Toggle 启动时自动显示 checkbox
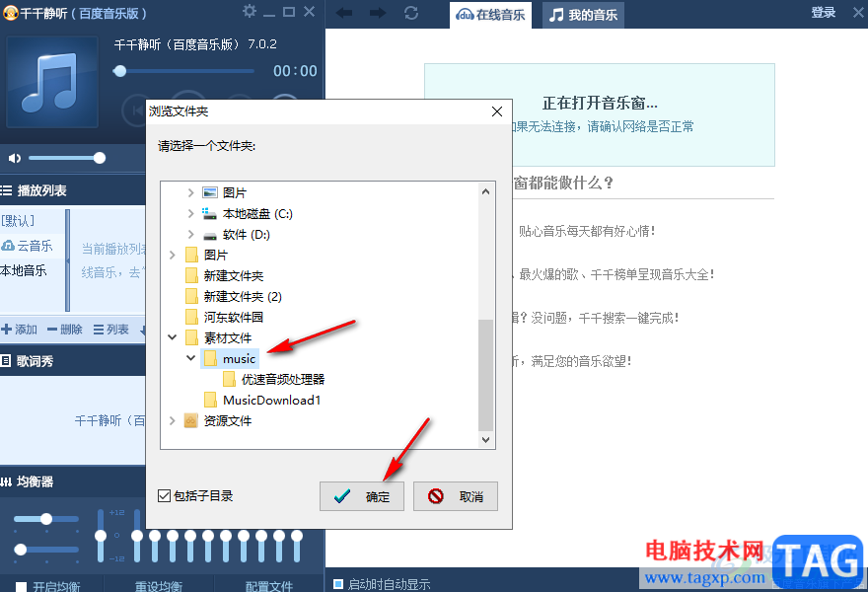This screenshot has width=868, height=592. tap(338, 584)
